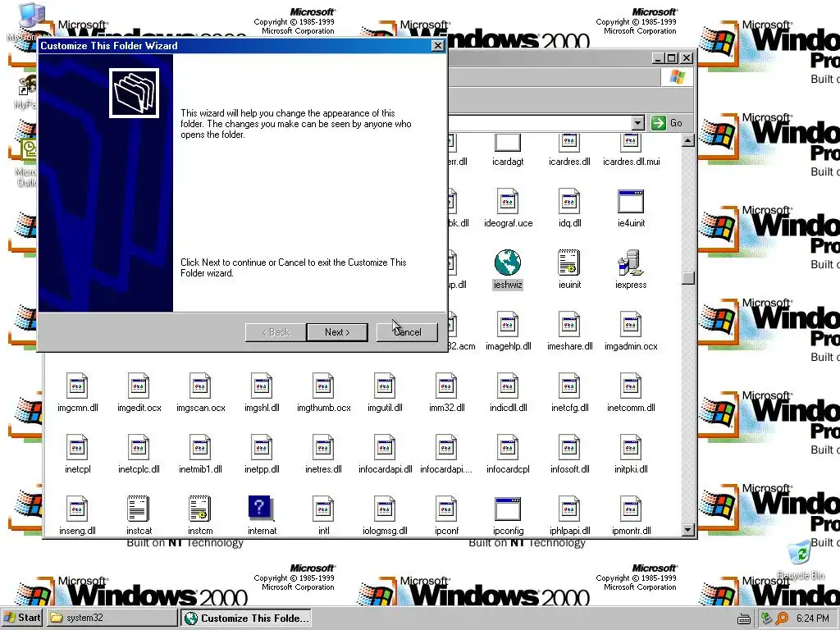Select the imgthumb.ocx file icon
840x630 pixels.
323,386
